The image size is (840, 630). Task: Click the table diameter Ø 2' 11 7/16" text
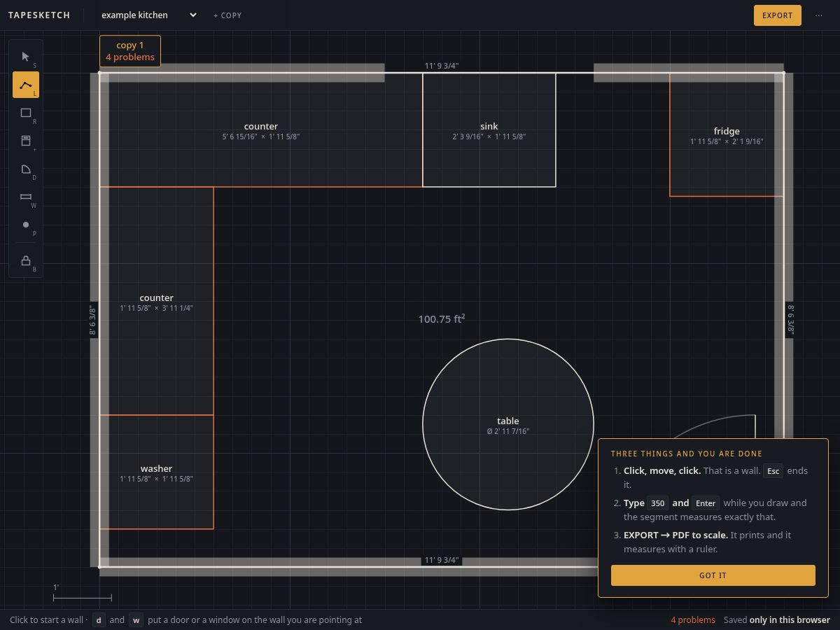click(508, 432)
